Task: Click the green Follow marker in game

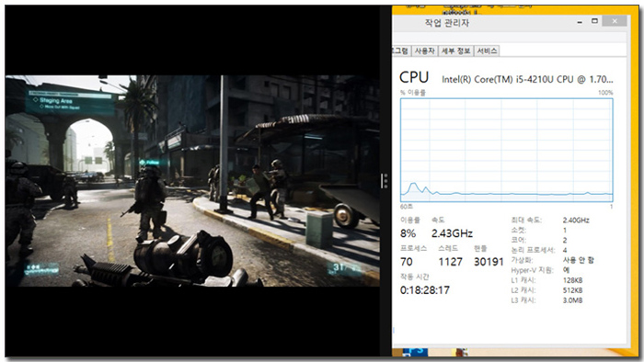Action: click(150, 163)
